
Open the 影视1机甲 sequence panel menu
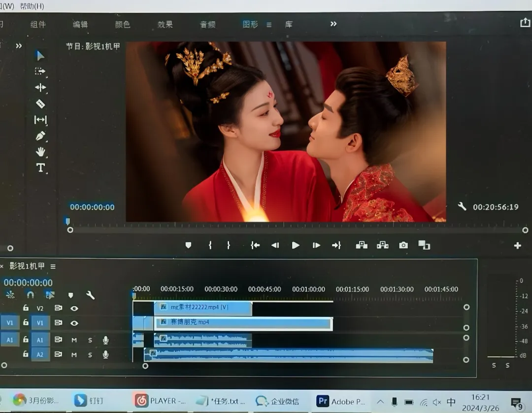coord(53,266)
